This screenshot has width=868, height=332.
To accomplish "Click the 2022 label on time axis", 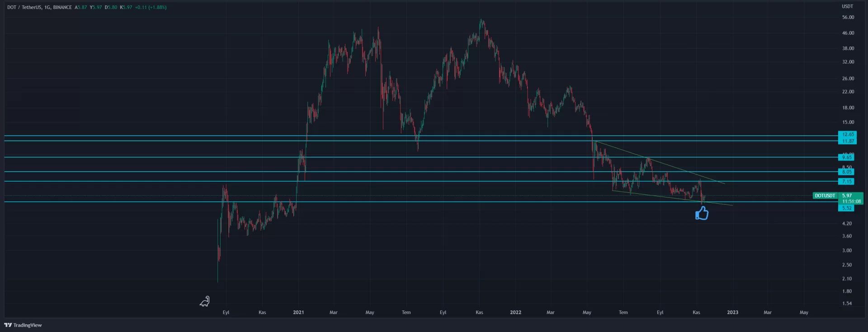I will pyautogui.click(x=515, y=312).
